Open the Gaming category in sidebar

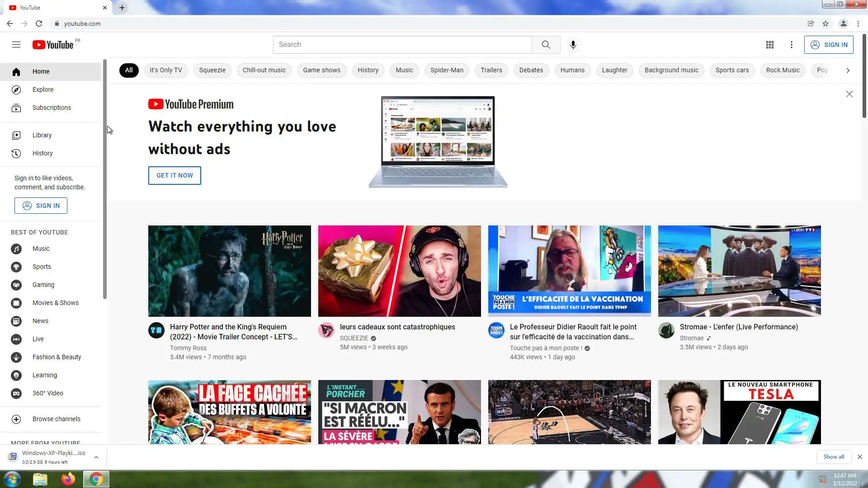[x=43, y=285]
